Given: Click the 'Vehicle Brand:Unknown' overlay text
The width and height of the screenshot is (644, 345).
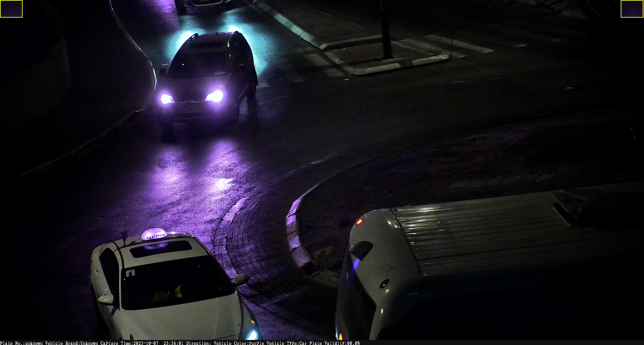Looking at the screenshot, I should (x=72, y=343).
